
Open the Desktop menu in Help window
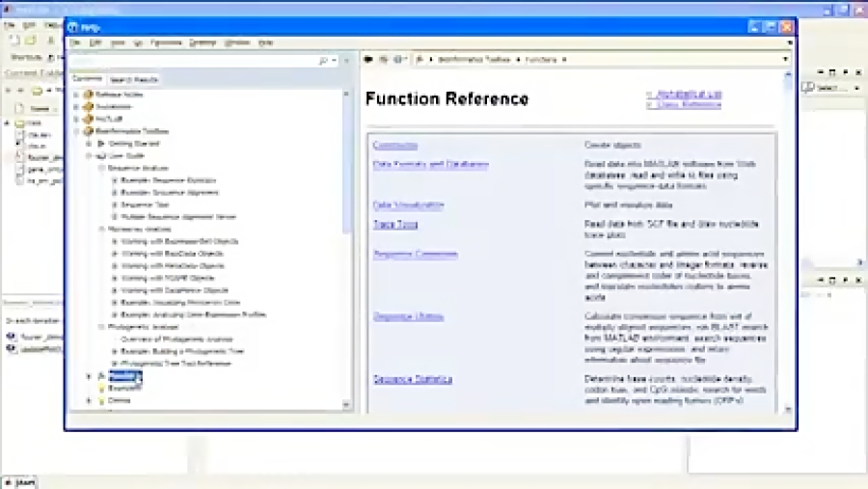coord(203,42)
